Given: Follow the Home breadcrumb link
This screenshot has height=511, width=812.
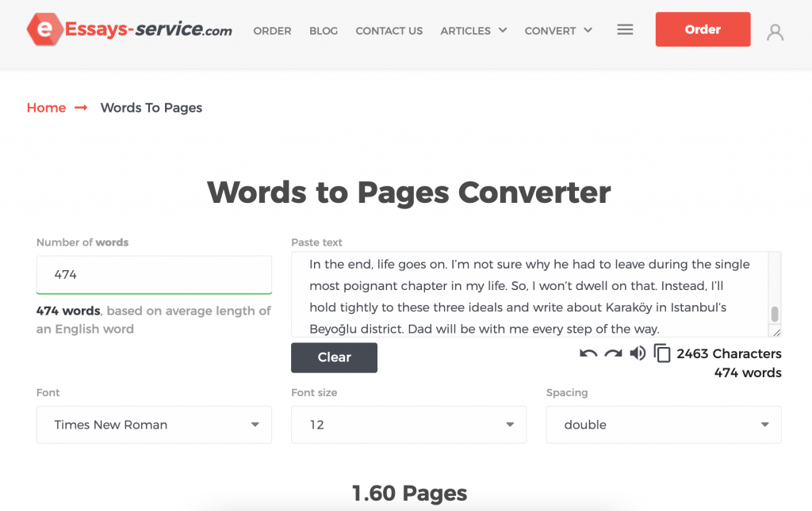Looking at the screenshot, I should (46, 107).
